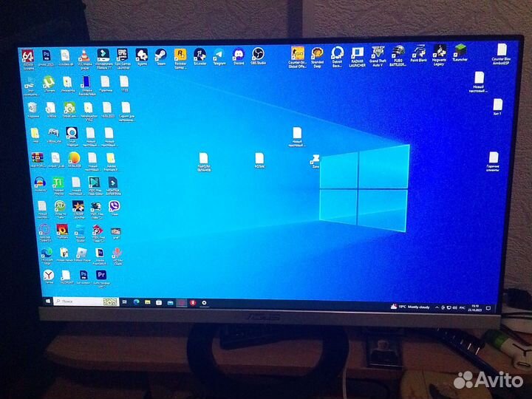Launch Counter-Strike Global Offensive shortcut

298,57
